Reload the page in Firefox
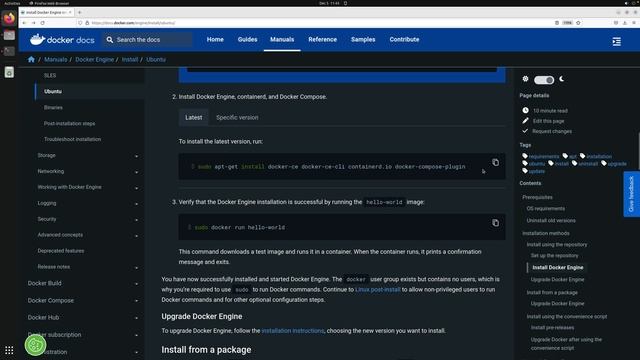Screen dimensions: 640x360 coord(42,23)
